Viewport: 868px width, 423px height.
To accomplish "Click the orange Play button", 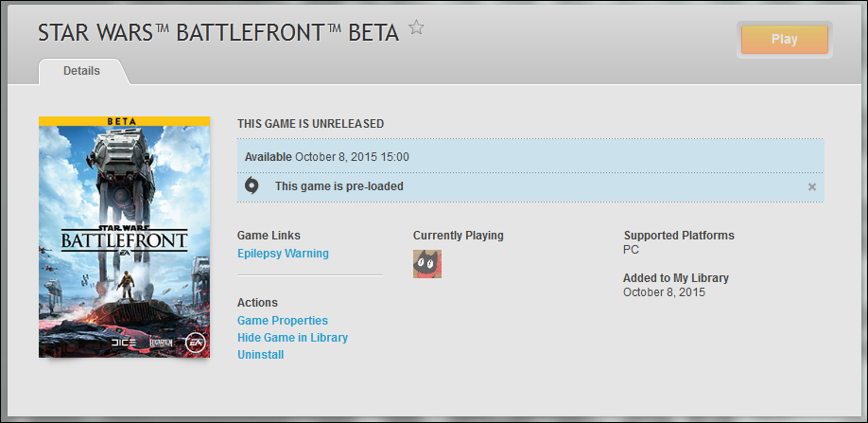I will tap(785, 40).
